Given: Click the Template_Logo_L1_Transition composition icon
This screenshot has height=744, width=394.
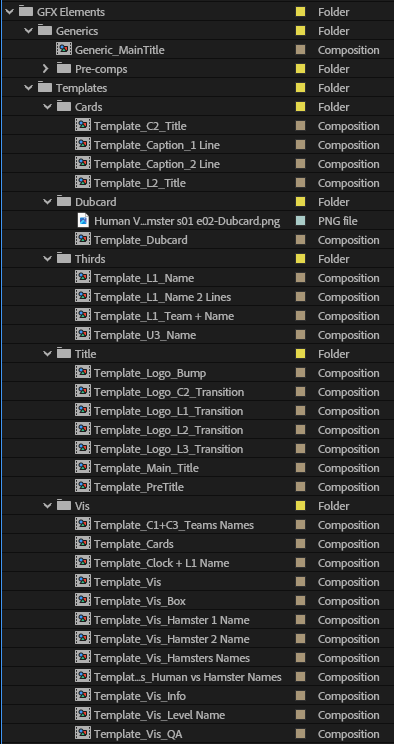Looking at the screenshot, I should coord(83,410).
